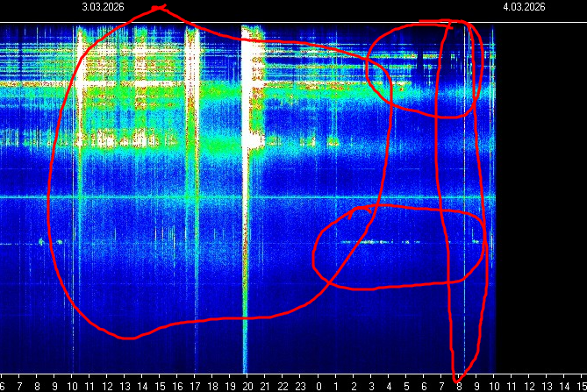This screenshot has height=392, width=587.
Task: Click hour 21 on the time axis
Action: [265, 385]
